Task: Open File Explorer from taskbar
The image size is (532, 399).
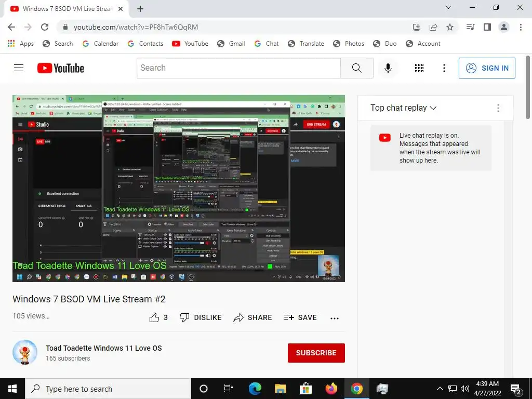Action: (x=280, y=389)
